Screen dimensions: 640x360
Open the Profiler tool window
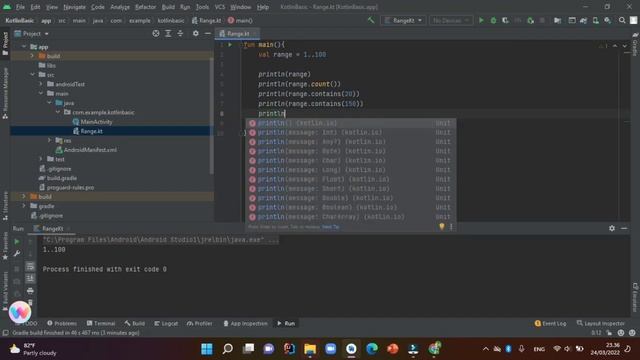pyautogui.click(x=200, y=323)
